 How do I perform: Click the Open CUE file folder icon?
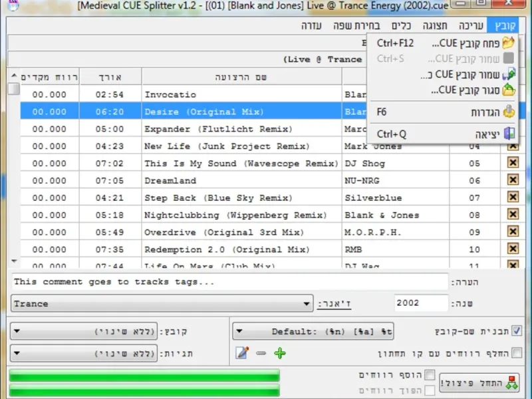(x=508, y=43)
